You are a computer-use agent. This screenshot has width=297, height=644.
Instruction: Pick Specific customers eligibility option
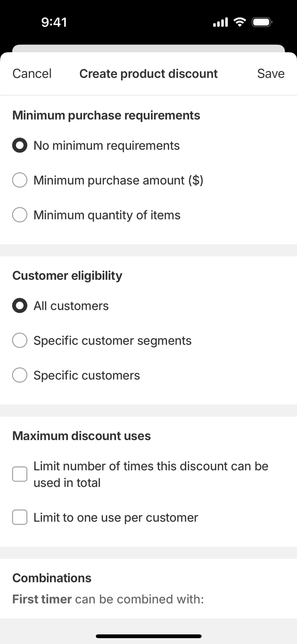pyautogui.click(x=20, y=375)
